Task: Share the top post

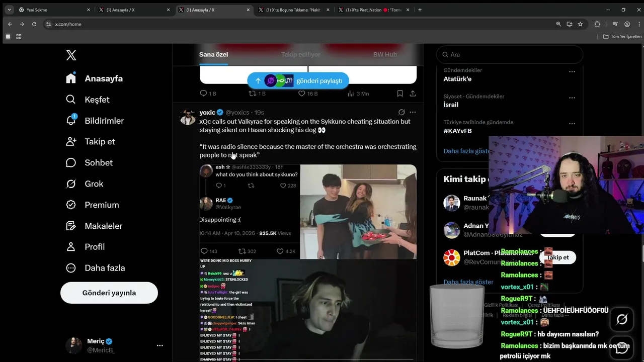Action: [x=413, y=94]
